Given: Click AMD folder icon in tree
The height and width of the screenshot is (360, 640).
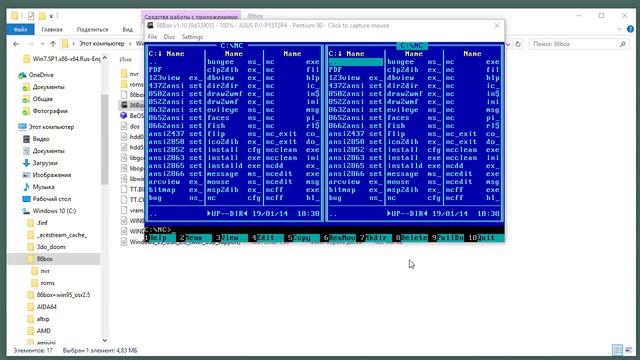Looking at the screenshot, I should click(30, 331).
